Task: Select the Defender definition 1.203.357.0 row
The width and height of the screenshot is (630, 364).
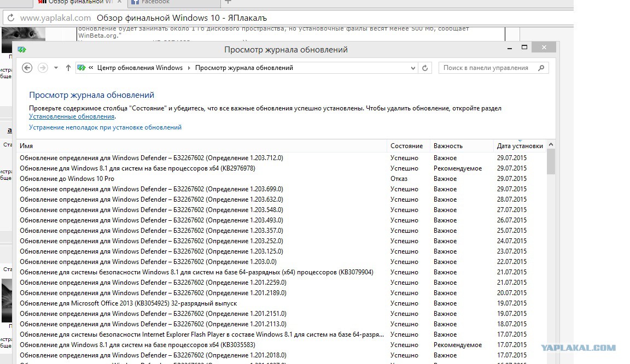Action: (281, 231)
